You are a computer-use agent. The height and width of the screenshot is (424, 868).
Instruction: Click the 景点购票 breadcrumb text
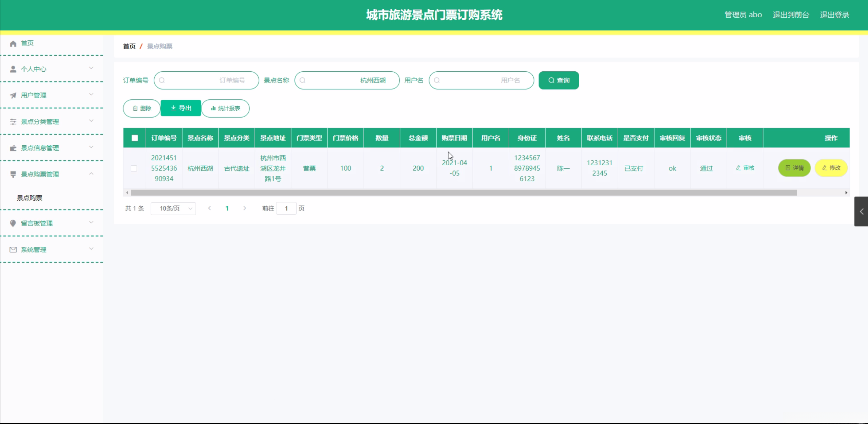(x=159, y=46)
